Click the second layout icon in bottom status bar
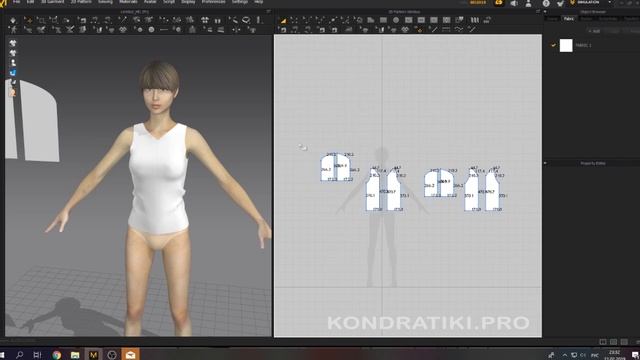This screenshot has width=640, height=360. 613,342
